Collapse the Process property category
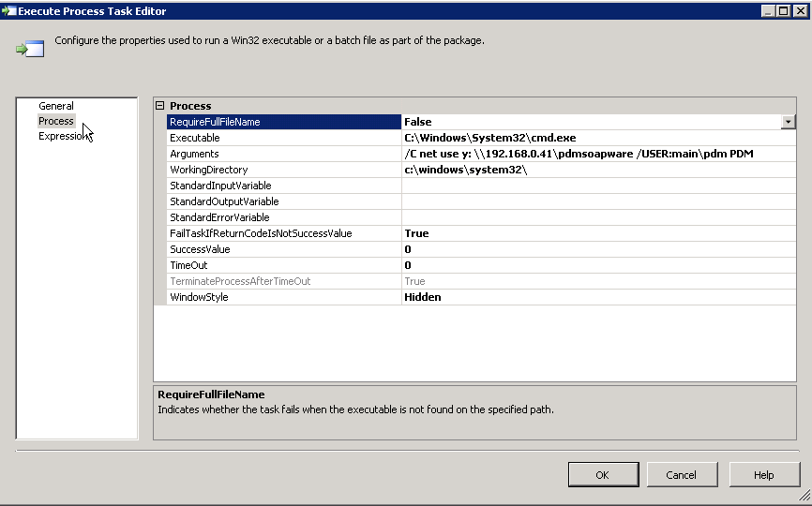 159,106
